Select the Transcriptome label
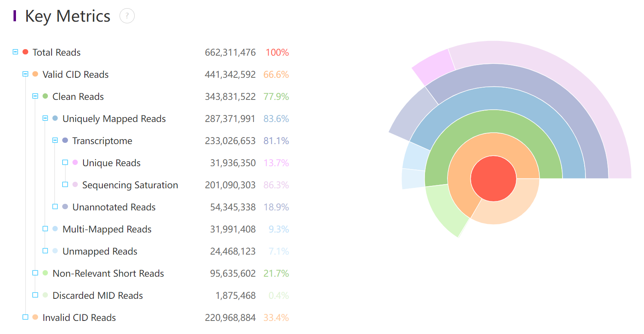Image resolution: width=644 pixels, height=334 pixels. click(102, 141)
